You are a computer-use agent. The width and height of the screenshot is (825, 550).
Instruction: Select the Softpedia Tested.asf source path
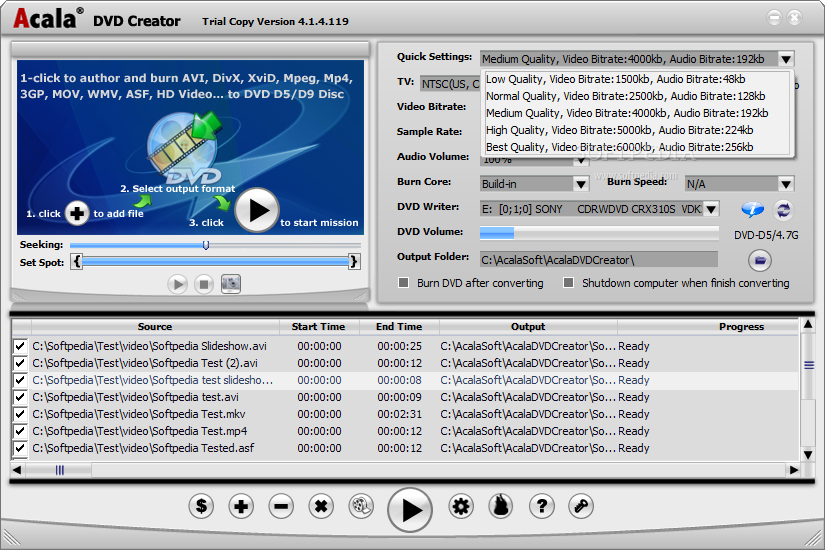point(143,448)
